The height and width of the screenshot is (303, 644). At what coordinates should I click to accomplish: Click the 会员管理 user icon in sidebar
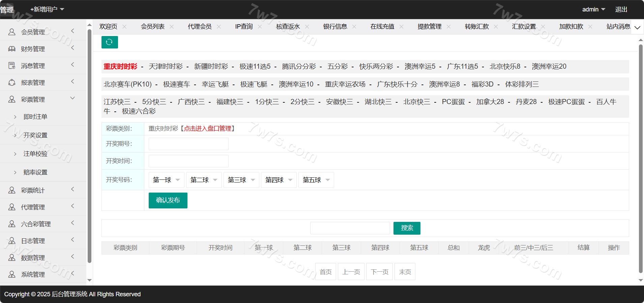12,32
